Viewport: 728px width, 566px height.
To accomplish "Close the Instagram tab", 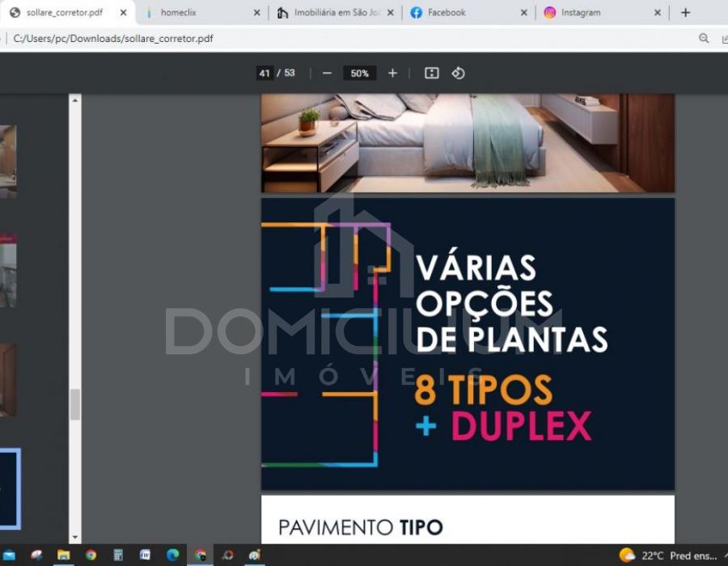I will [x=657, y=13].
